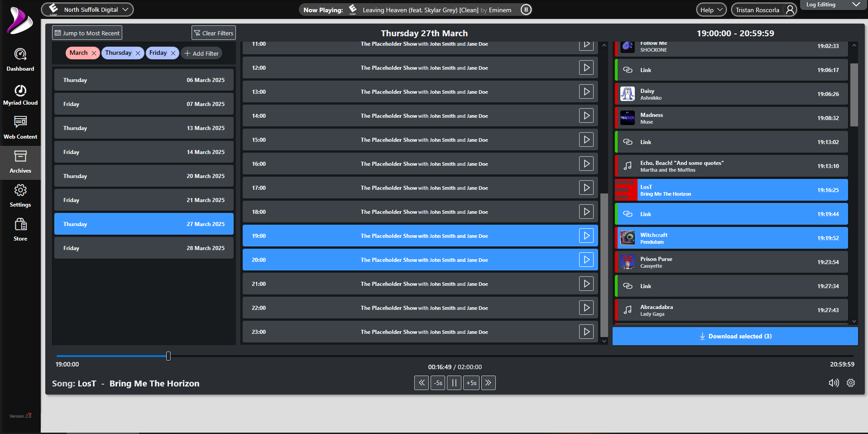Screen dimensions: 868x434
Task: Play the 19:00 hour recording
Action: [586, 236]
